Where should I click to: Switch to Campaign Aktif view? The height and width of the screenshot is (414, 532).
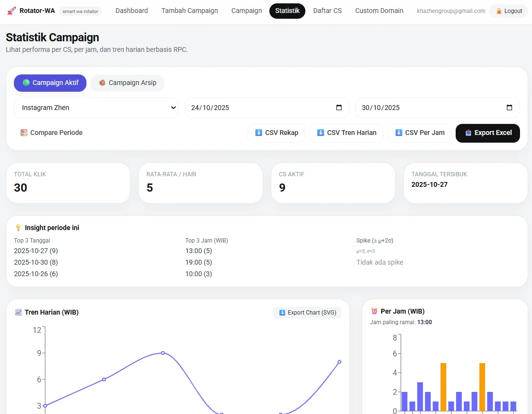[x=50, y=83]
